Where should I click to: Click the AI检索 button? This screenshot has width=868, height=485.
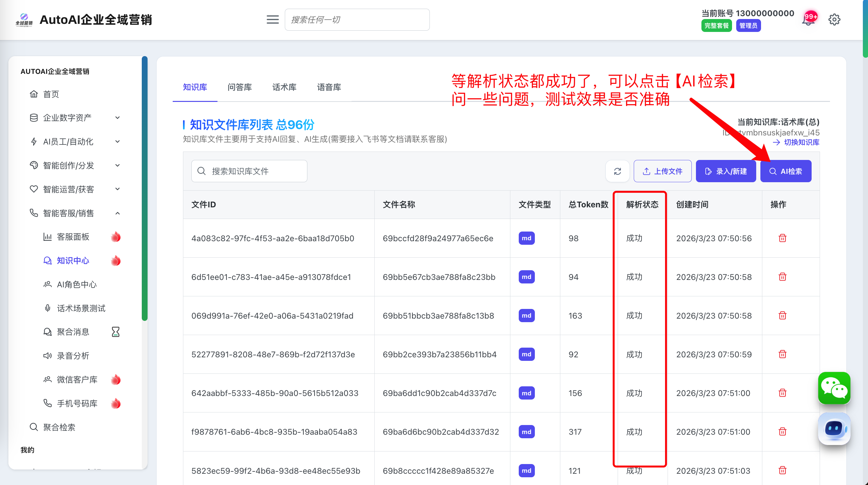point(786,171)
